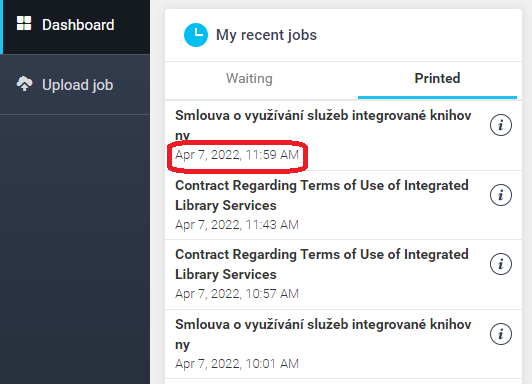532x384 pixels.
Task: Go to the Upload job page
Action: click(x=75, y=84)
